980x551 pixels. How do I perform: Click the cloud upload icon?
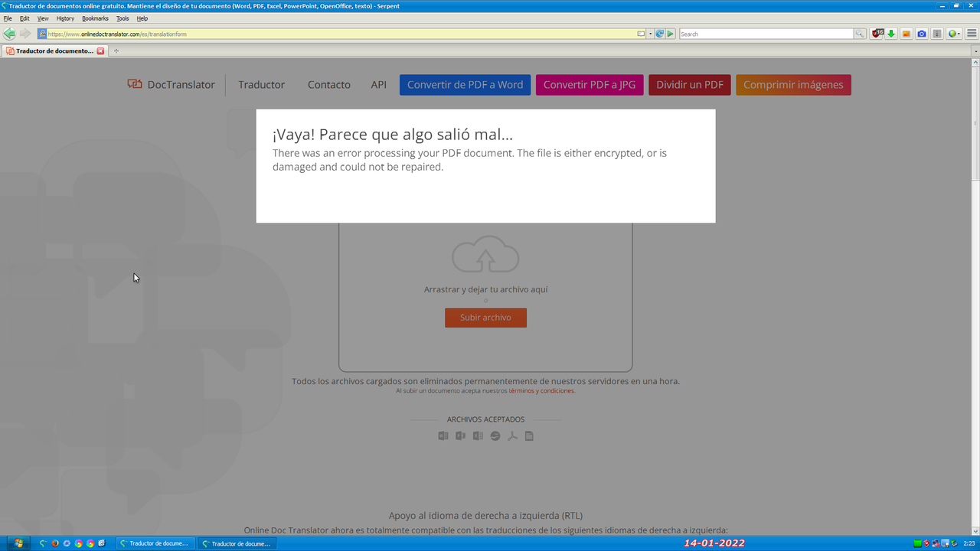point(485,255)
